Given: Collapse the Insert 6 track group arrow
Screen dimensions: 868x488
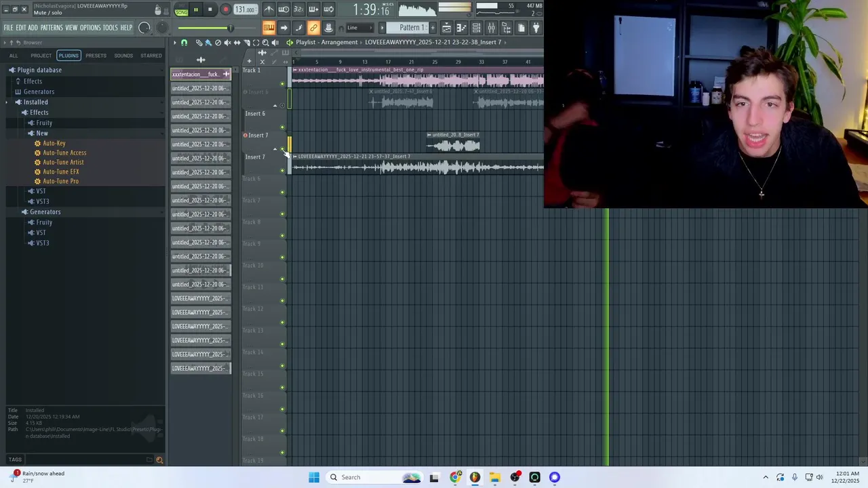Looking at the screenshot, I should pos(275,105).
